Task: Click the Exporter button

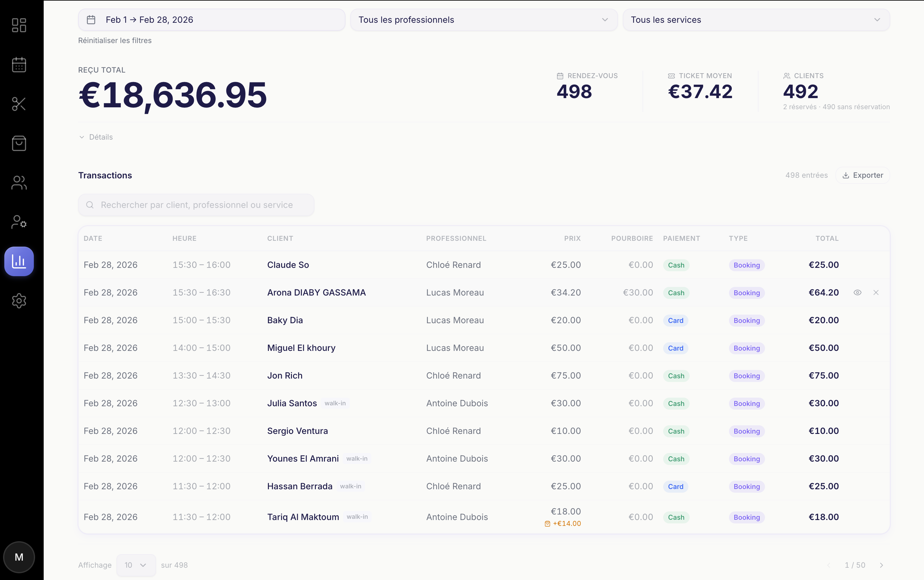Action: click(x=862, y=175)
